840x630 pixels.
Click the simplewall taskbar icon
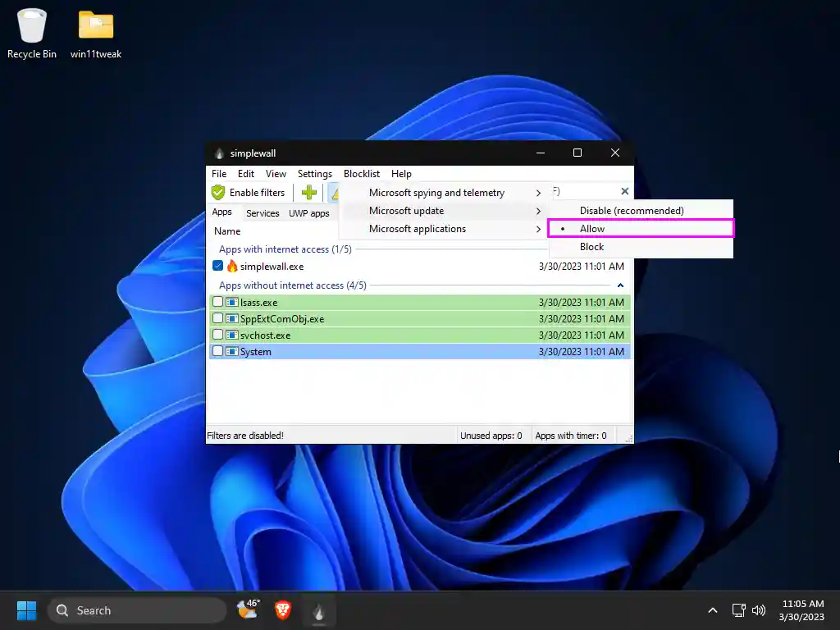[x=319, y=610]
